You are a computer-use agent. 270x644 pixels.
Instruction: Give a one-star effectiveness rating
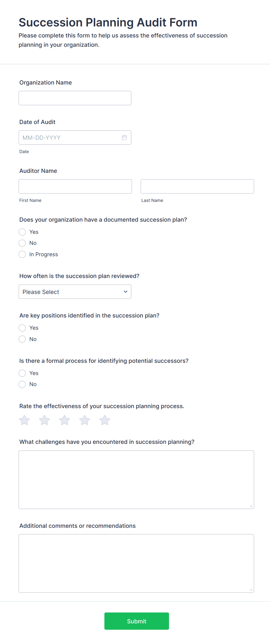(x=24, y=420)
